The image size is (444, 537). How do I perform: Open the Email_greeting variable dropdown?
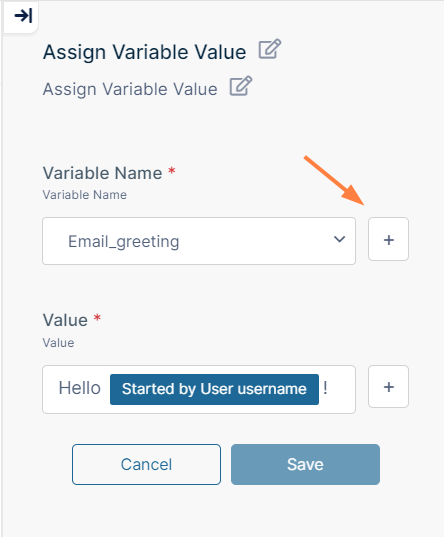[x=199, y=241]
